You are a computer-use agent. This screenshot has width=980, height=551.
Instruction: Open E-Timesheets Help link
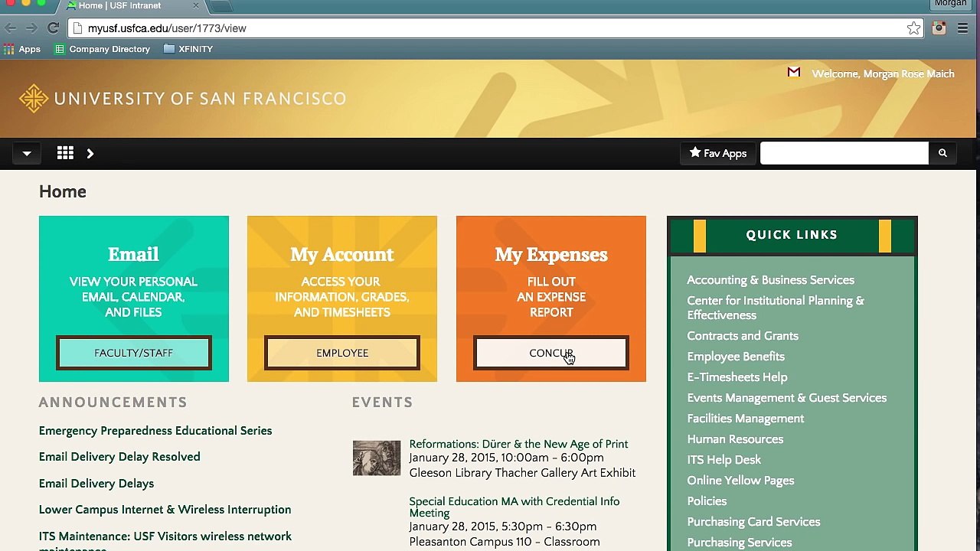(x=737, y=377)
